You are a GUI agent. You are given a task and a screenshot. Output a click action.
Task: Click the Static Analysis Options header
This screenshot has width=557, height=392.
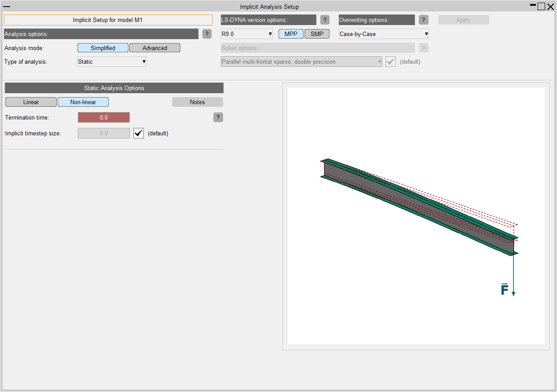coord(114,88)
